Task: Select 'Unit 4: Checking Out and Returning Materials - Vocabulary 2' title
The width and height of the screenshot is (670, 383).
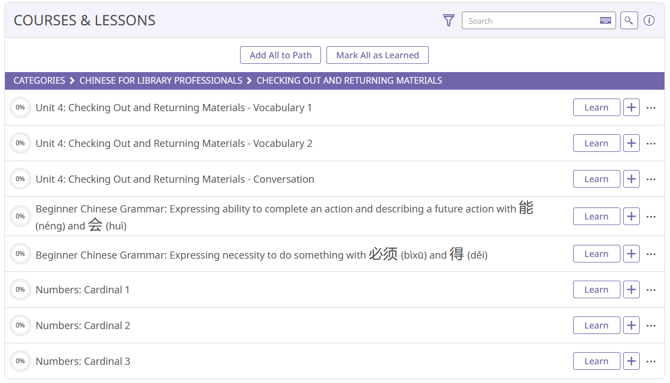Action: [x=174, y=143]
